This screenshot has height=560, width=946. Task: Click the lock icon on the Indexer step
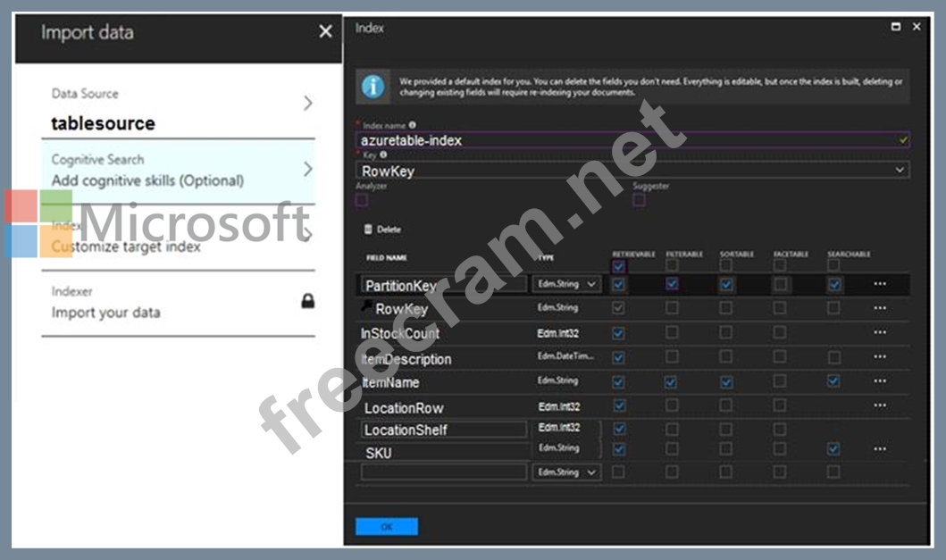(307, 302)
